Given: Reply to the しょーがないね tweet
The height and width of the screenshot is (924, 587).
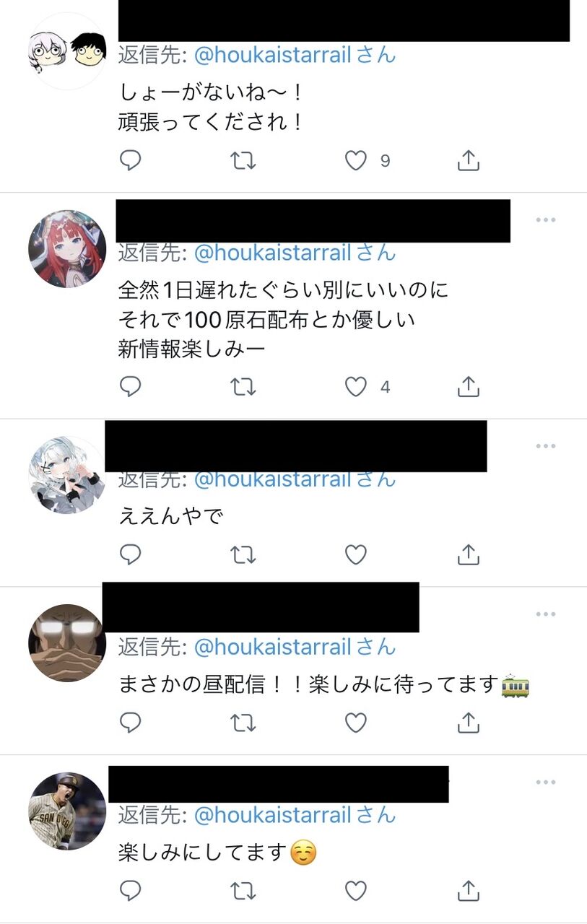Looking at the screenshot, I should pos(130,160).
